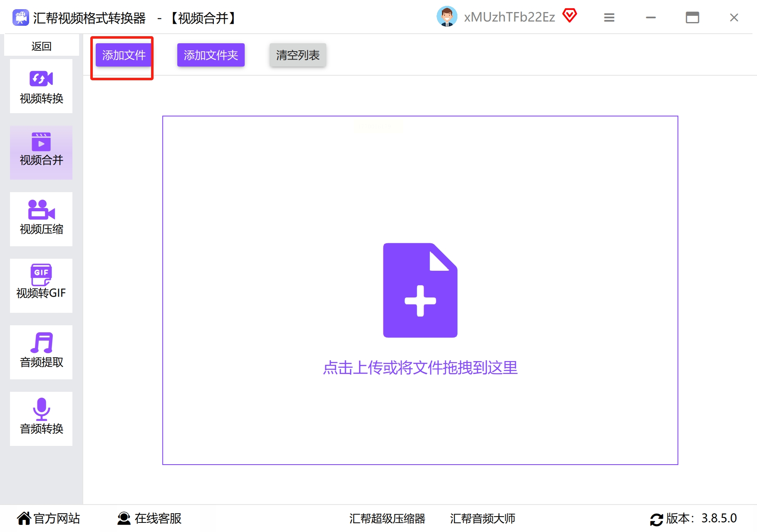Click the red VIP diamond badge

coord(569,16)
